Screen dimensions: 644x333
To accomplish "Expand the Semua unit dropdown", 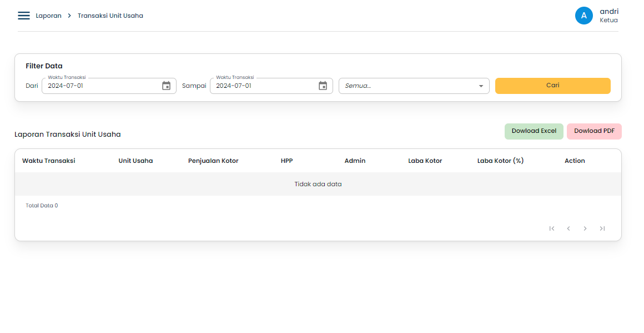I will pyautogui.click(x=408, y=86).
